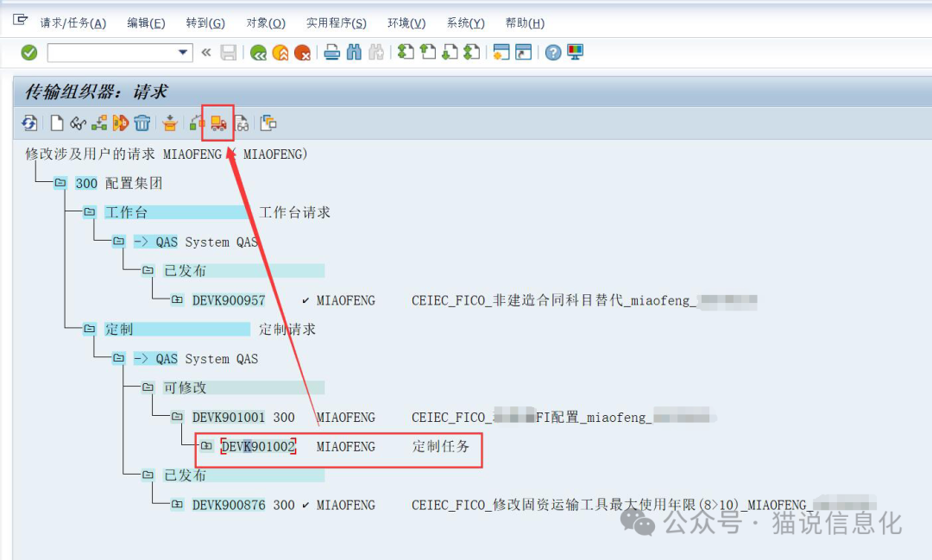Click the Refresh icon in the request toolbar

pos(29,123)
